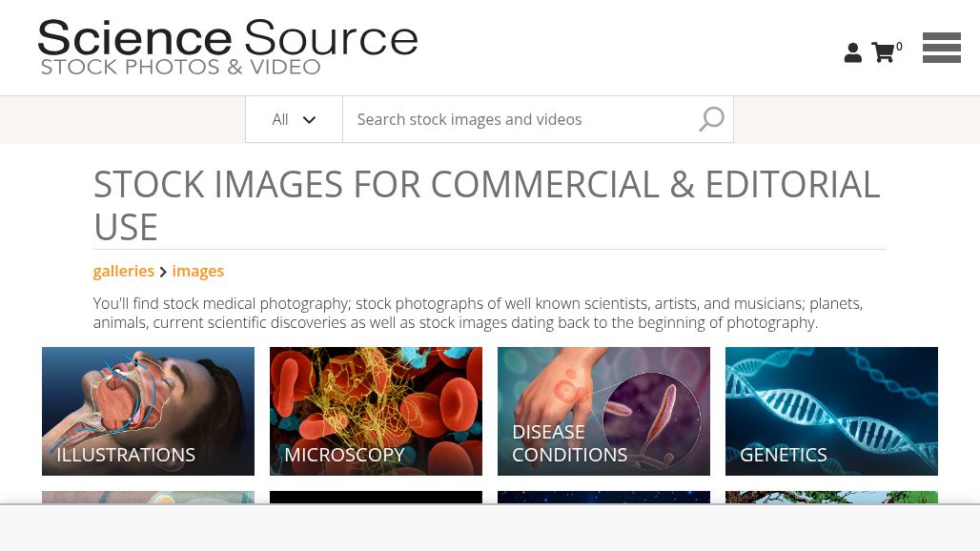Open the hamburger menu
The width and height of the screenshot is (980, 551).
(941, 48)
